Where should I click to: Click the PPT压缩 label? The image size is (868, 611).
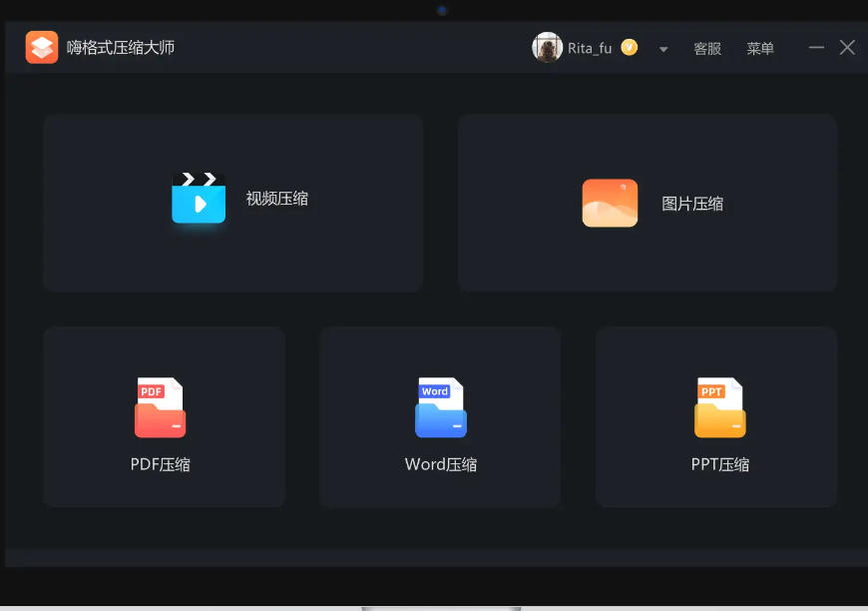719,464
